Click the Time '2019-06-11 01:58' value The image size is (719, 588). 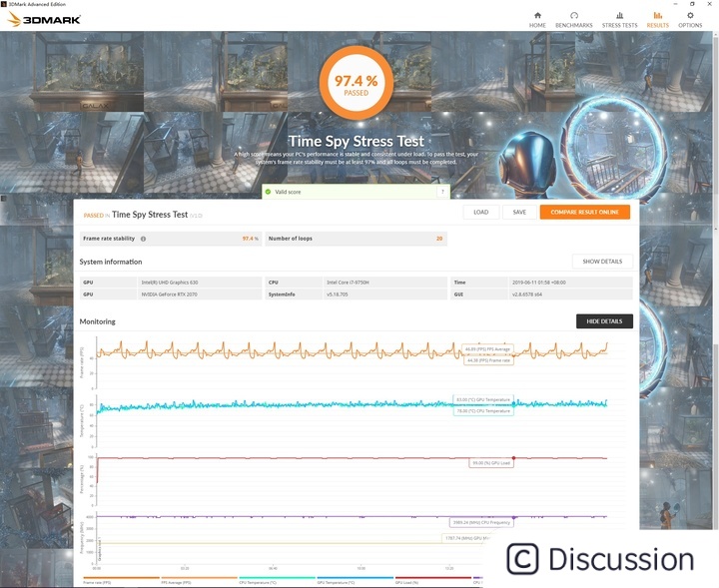[x=539, y=283]
